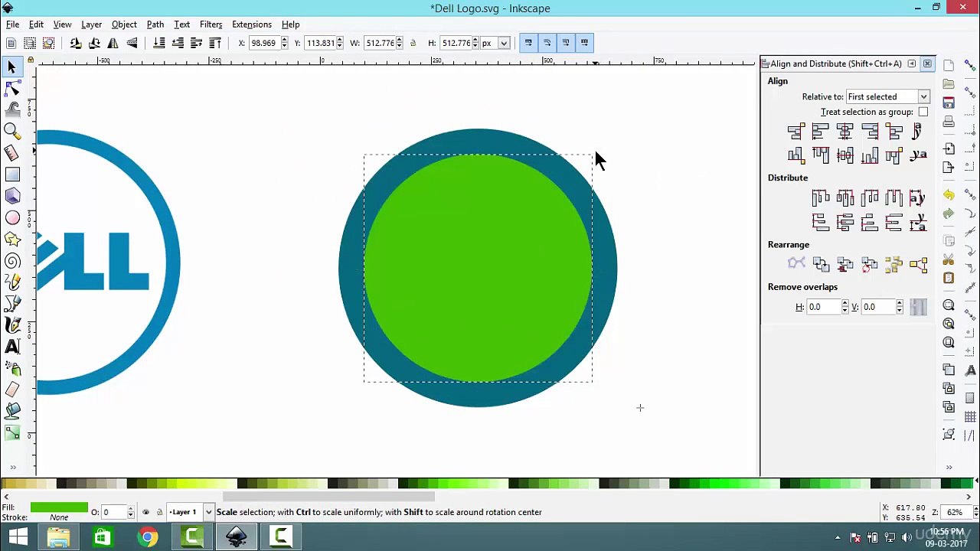The image size is (980, 551).
Task: Open the File menu
Action: pyautogui.click(x=13, y=24)
